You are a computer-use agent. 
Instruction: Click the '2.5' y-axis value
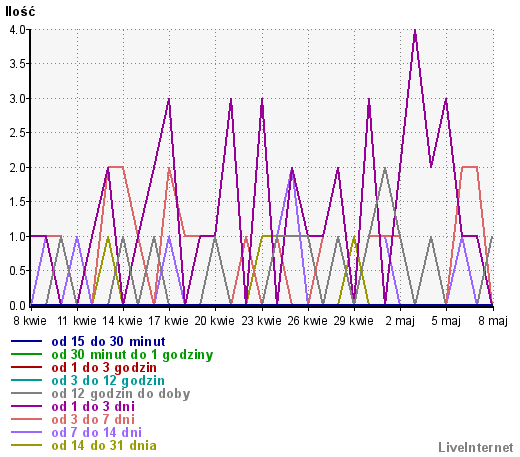click(x=17, y=133)
